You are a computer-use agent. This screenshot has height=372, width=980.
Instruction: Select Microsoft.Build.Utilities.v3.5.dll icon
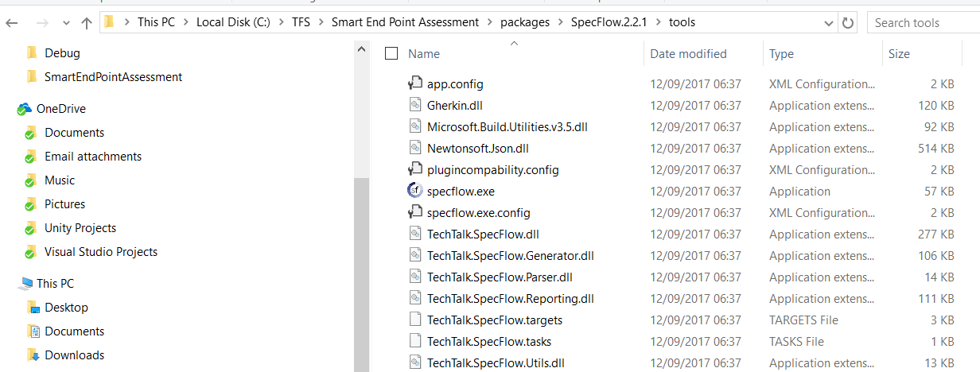pos(414,126)
